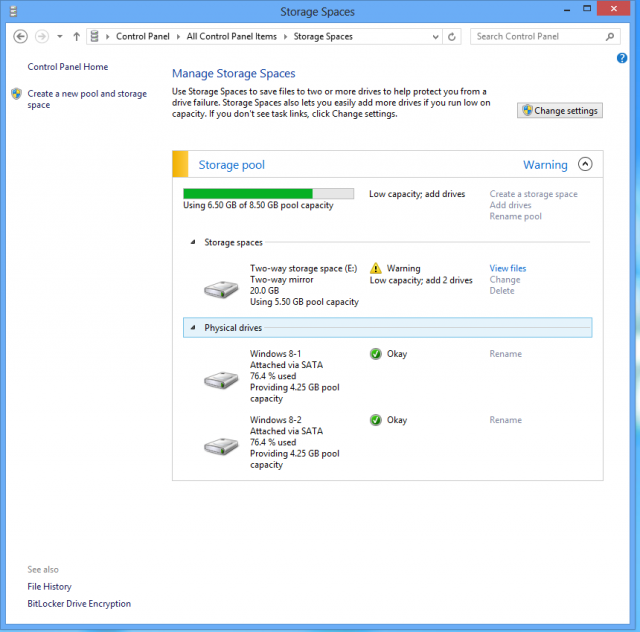This screenshot has height=632, width=640.
Task: Open recent locations dropdown arrow
Action: [x=60, y=36]
